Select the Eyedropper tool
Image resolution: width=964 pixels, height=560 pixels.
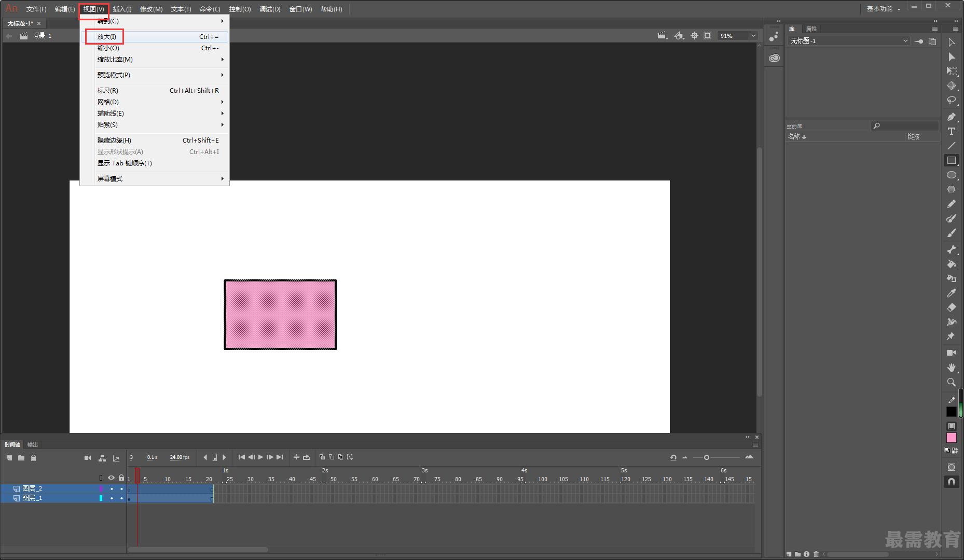point(951,293)
